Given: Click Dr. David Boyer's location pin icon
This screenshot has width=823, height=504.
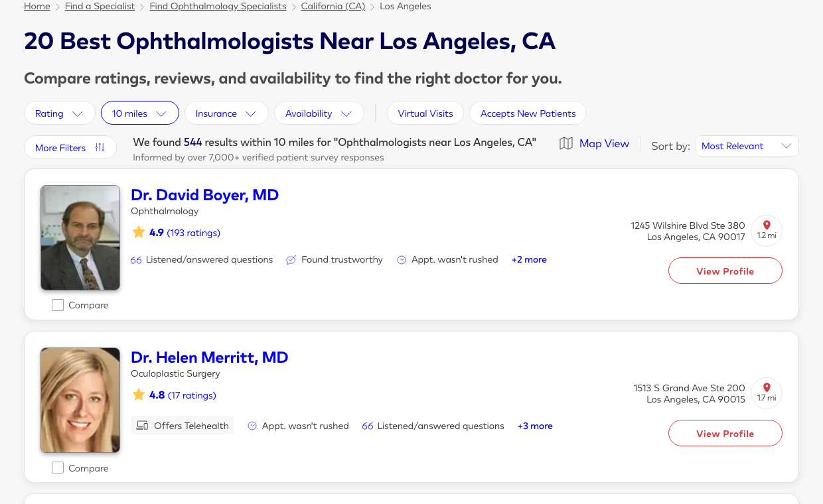Looking at the screenshot, I should 767,225.
